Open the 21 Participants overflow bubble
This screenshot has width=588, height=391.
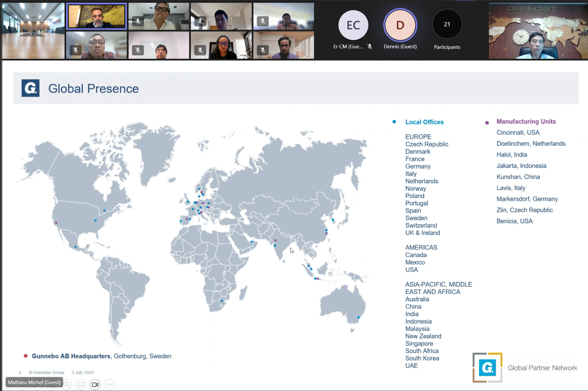pyautogui.click(x=447, y=24)
